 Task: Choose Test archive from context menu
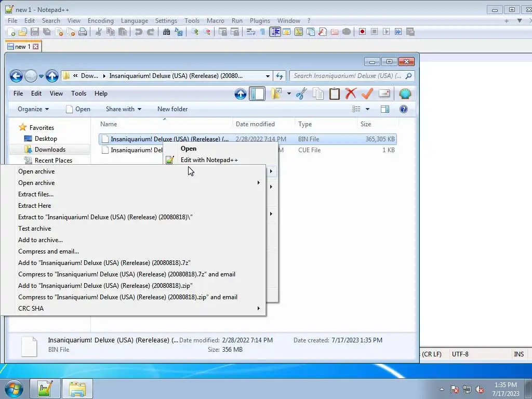[35, 229]
